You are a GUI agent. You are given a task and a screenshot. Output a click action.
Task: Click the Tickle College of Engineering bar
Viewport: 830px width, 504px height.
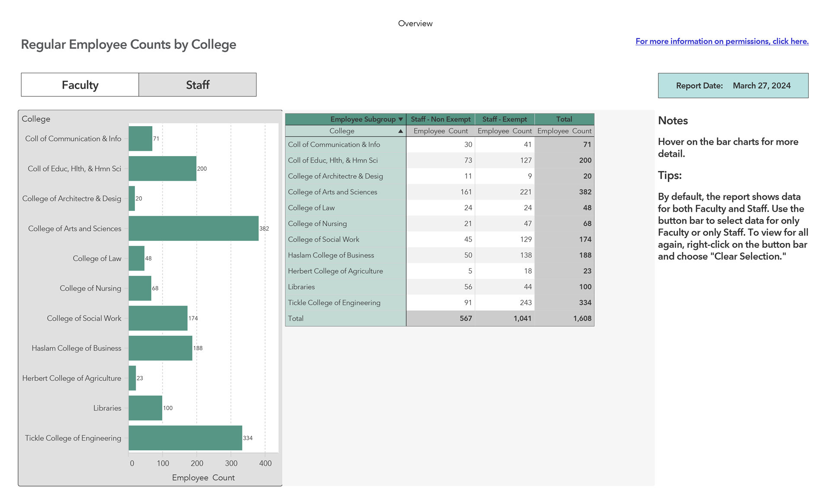[x=185, y=438]
